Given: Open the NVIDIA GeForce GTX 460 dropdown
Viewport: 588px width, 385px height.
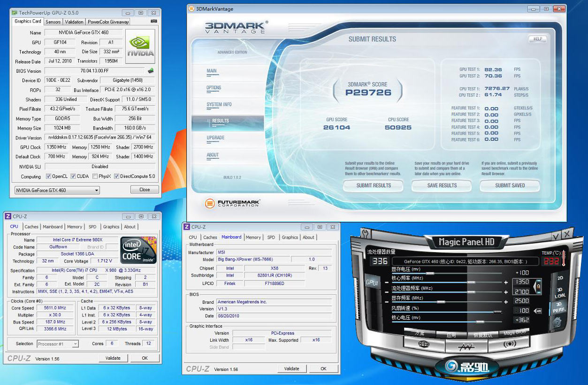Looking at the screenshot, I should pyautogui.click(x=57, y=190).
